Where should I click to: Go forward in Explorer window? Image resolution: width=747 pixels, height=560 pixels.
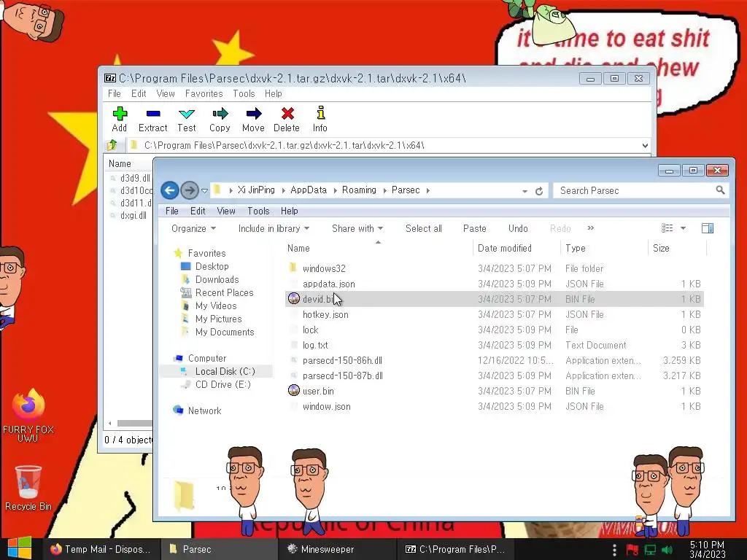click(x=190, y=190)
